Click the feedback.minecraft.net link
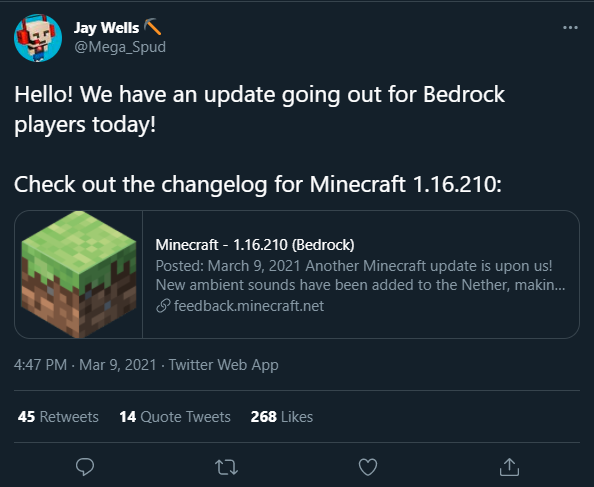 pos(249,306)
